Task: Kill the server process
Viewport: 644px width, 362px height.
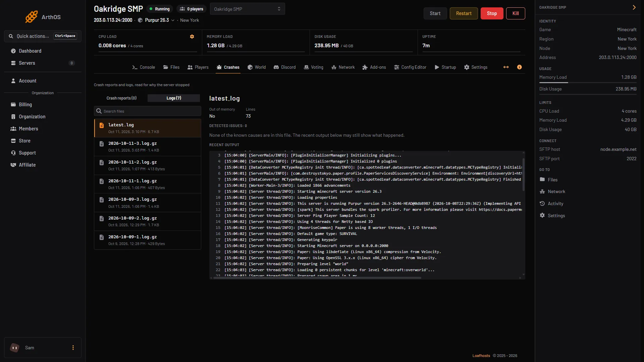Action: coord(516,13)
